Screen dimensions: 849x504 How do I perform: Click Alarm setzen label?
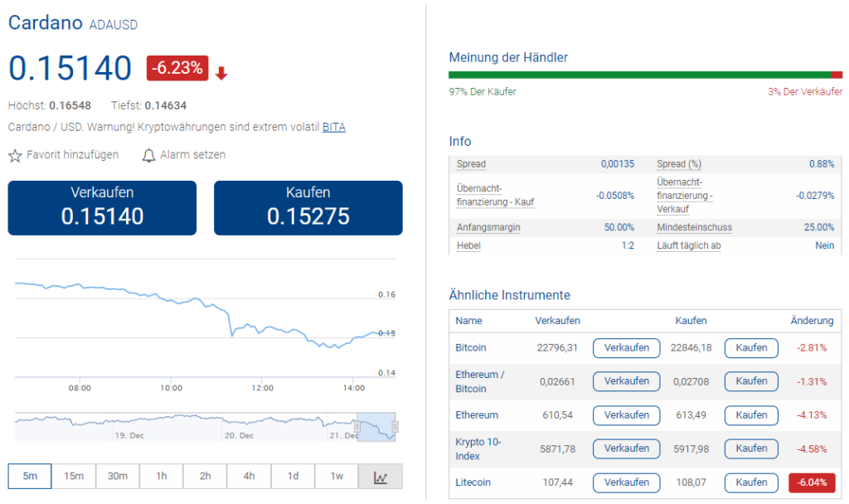click(x=192, y=155)
